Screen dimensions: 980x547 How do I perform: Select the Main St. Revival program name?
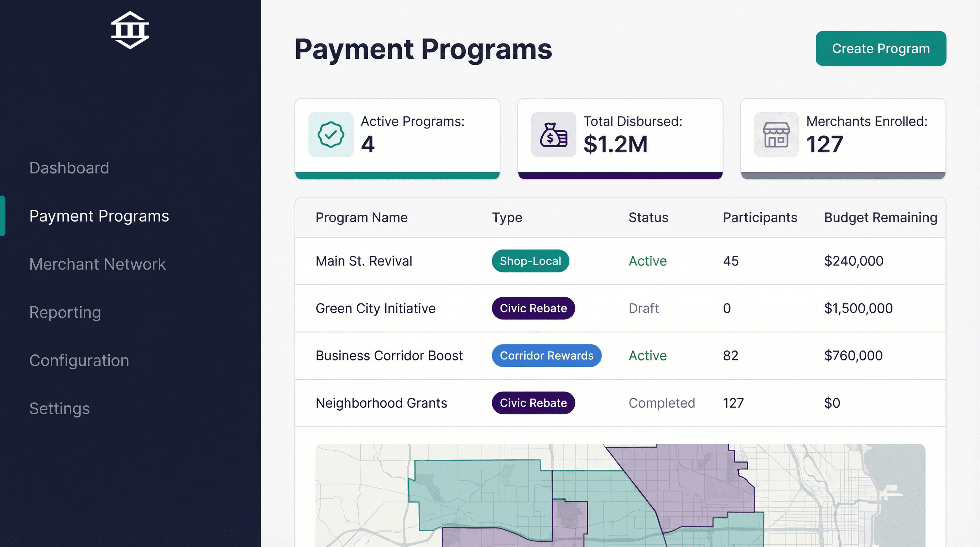coord(364,261)
